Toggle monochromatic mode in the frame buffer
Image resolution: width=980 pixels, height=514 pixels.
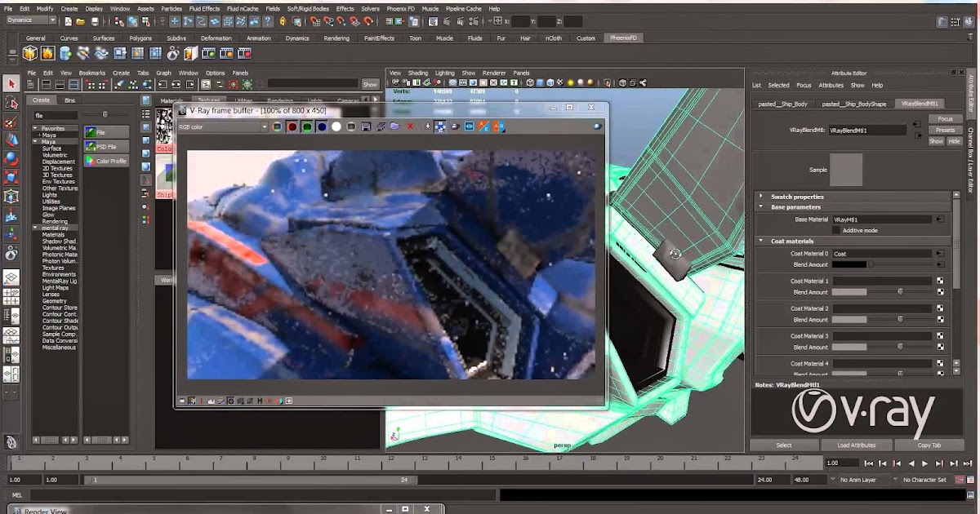(x=351, y=126)
